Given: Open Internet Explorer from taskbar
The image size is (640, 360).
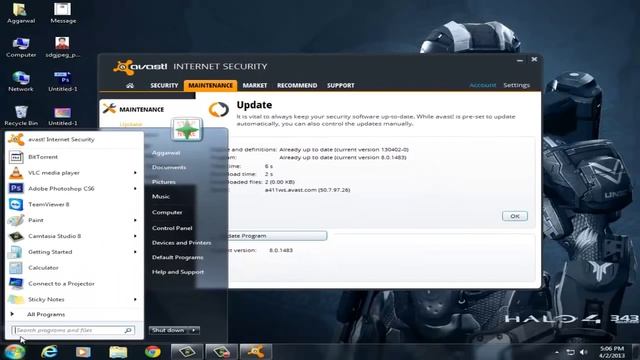Looking at the screenshot, I should 49,351.
